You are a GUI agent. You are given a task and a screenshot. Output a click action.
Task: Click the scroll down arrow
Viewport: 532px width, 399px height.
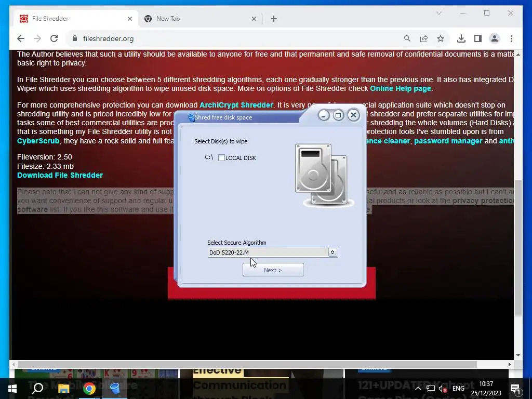coord(518,355)
